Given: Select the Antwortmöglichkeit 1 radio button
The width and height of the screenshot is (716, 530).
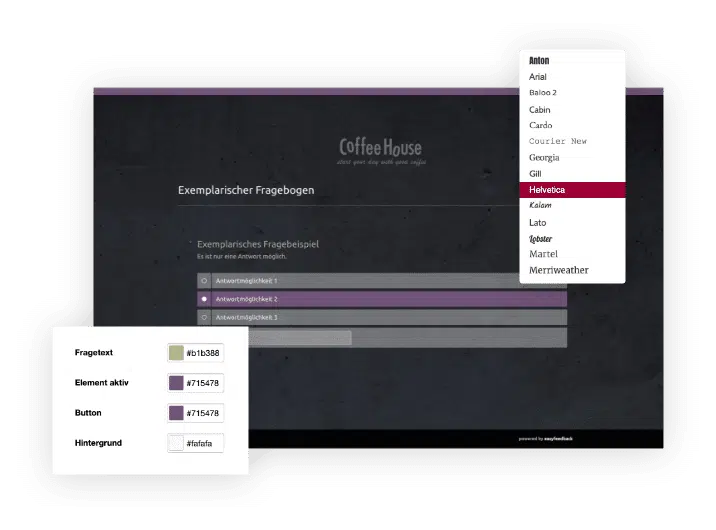Looking at the screenshot, I should tap(204, 281).
